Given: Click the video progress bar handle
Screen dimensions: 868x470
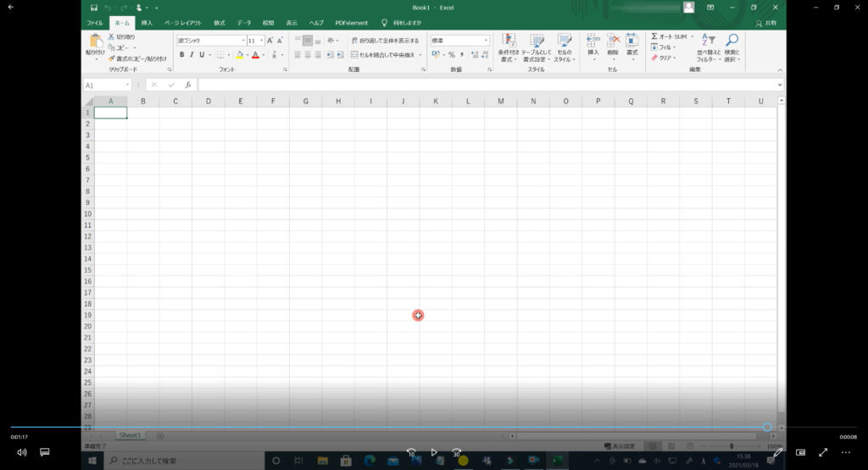Looking at the screenshot, I should click(x=766, y=428).
